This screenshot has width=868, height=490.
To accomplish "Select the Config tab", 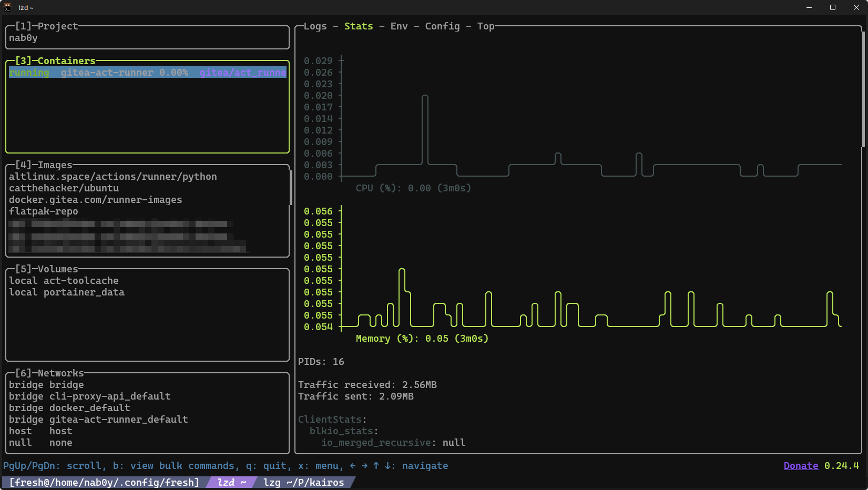I will coord(442,26).
